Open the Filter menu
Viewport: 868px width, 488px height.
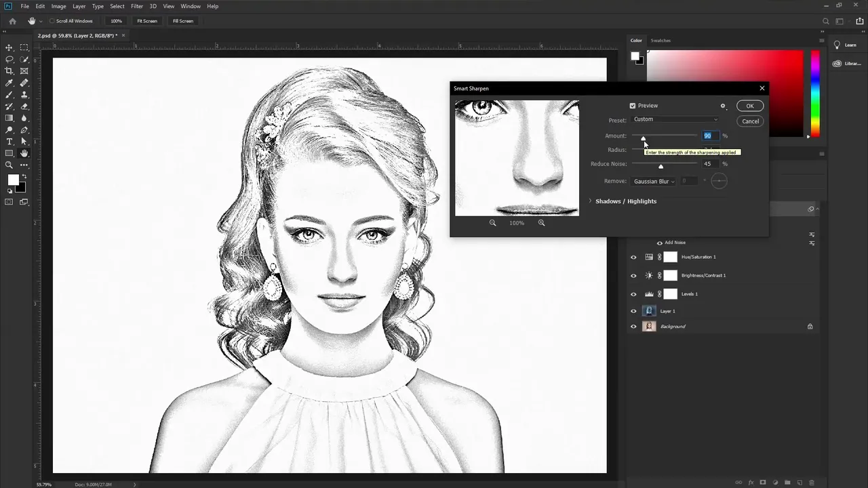(x=137, y=6)
